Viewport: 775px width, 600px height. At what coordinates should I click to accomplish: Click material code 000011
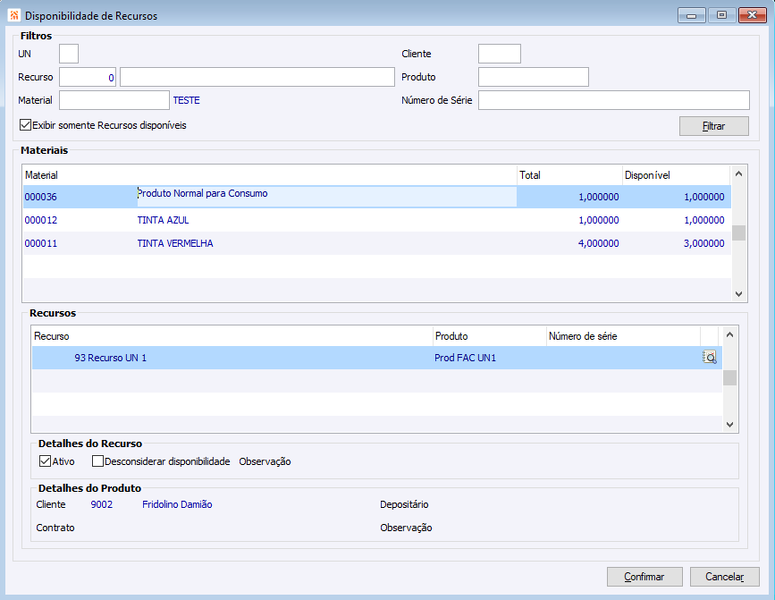click(41, 243)
